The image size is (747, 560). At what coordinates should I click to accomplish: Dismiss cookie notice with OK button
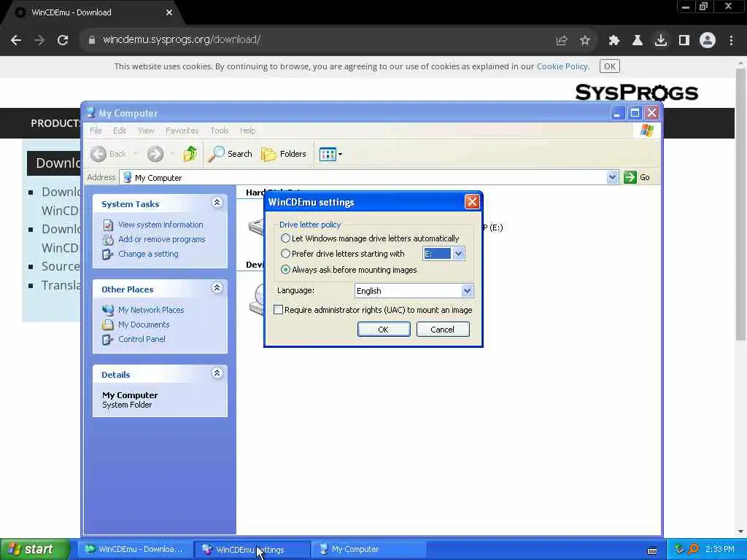(609, 66)
